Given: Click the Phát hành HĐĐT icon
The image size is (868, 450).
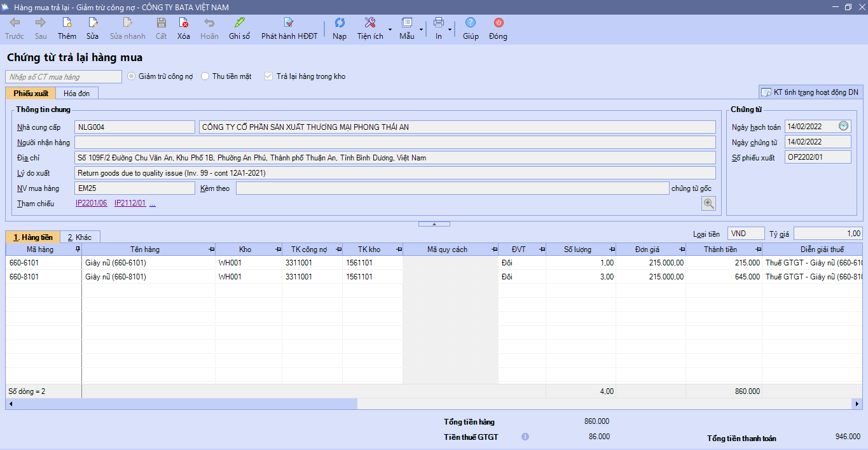Looking at the screenshot, I should tap(289, 23).
